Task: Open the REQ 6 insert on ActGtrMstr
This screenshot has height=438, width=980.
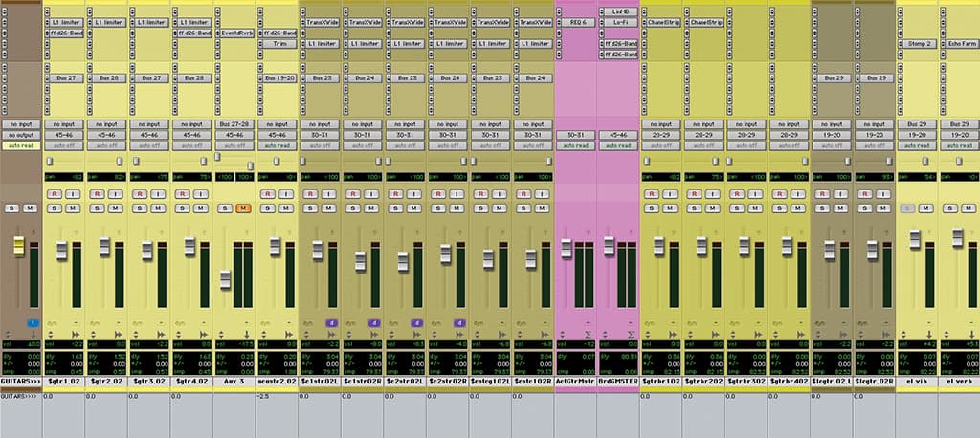Action: point(578,23)
